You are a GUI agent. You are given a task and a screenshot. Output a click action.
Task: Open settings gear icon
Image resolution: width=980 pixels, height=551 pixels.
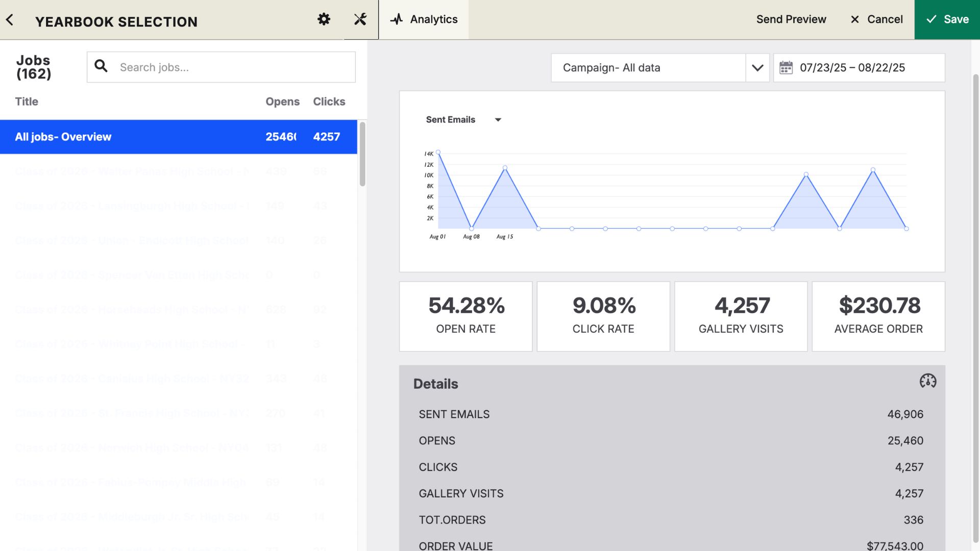pyautogui.click(x=324, y=19)
